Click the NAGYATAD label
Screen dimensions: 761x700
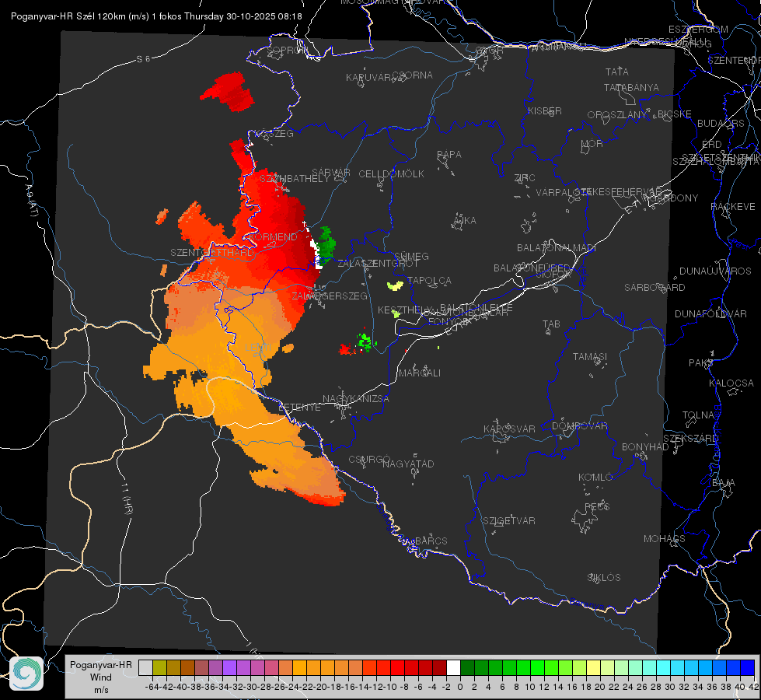click(x=408, y=464)
